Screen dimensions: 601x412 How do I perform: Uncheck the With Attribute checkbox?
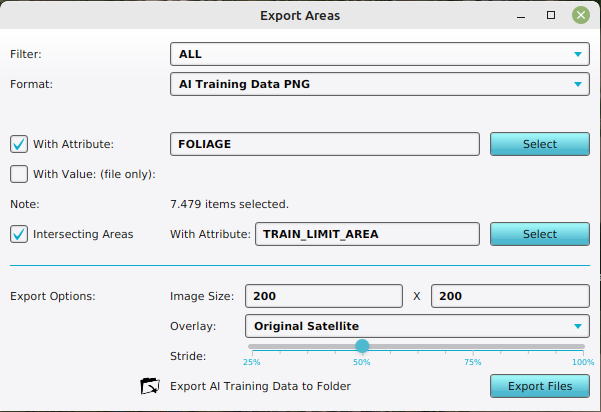19,144
